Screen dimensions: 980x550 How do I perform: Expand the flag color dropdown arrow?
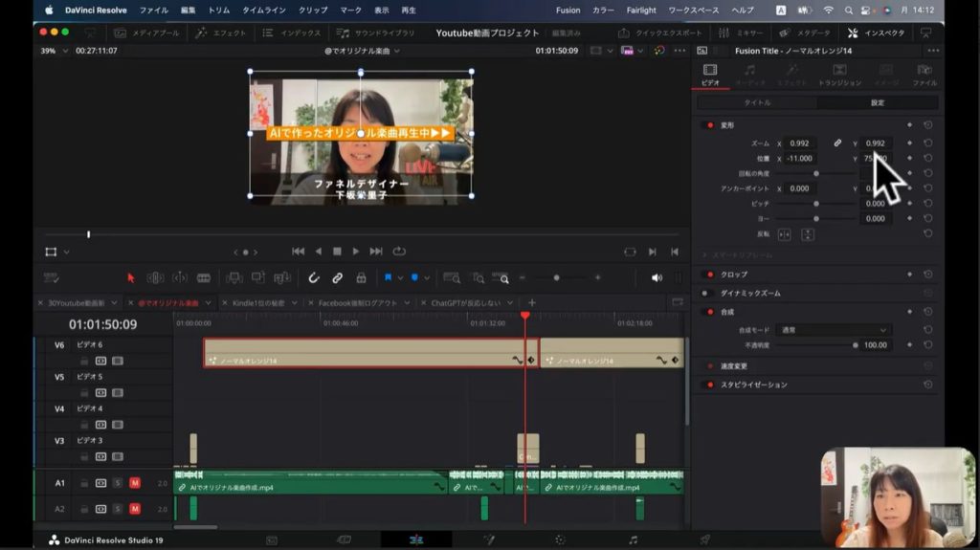(401, 277)
